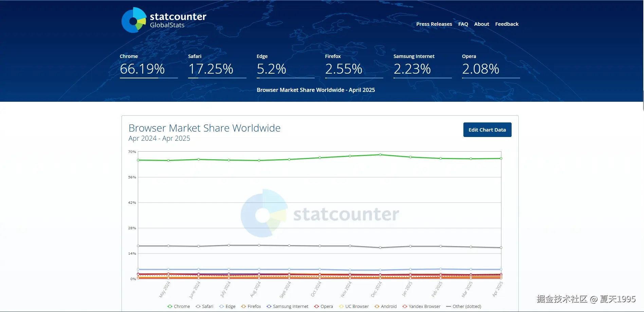Click the Feb 2025 x-axis label
Screen dimensions: 644x312
click(x=437, y=289)
